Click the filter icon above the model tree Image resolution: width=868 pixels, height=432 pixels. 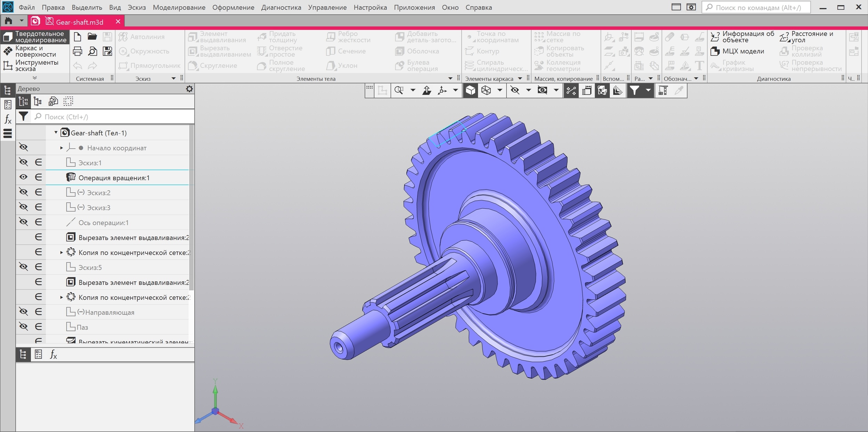click(x=24, y=116)
